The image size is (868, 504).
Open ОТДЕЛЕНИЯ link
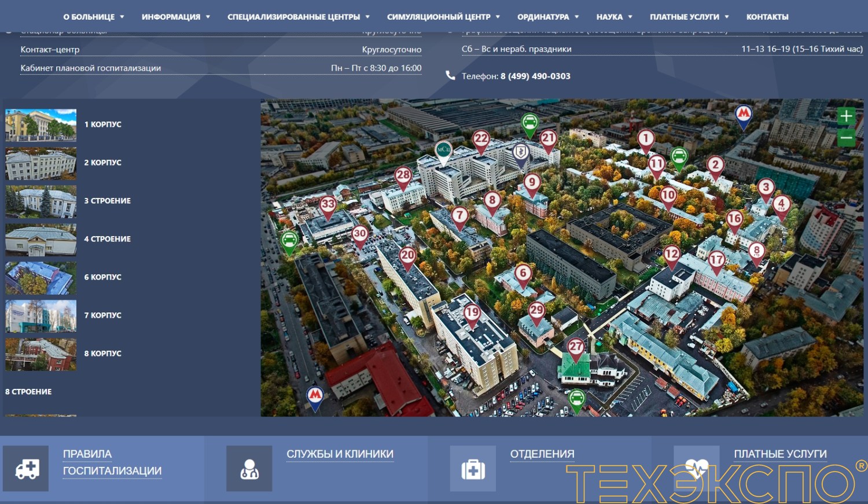pyautogui.click(x=542, y=454)
